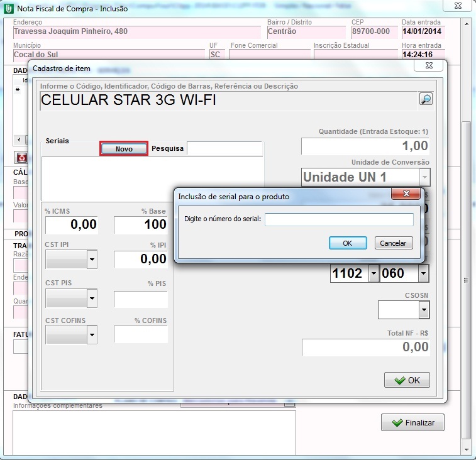This screenshot has width=476, height=460.
Task: Open the CSOSN dropdown
Action: 424,310
